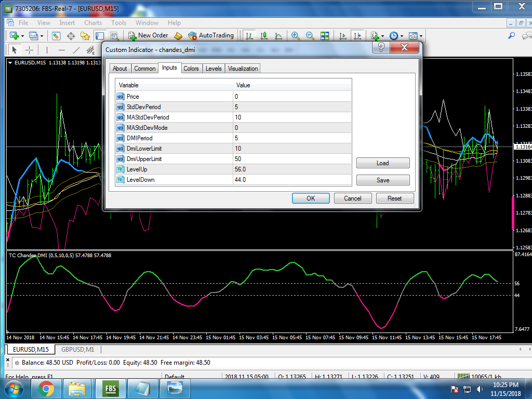Toggle chart Auto Scroll to end
This screenshot has width=532, height=399.
pyautogui.click(x=342, y=36)
